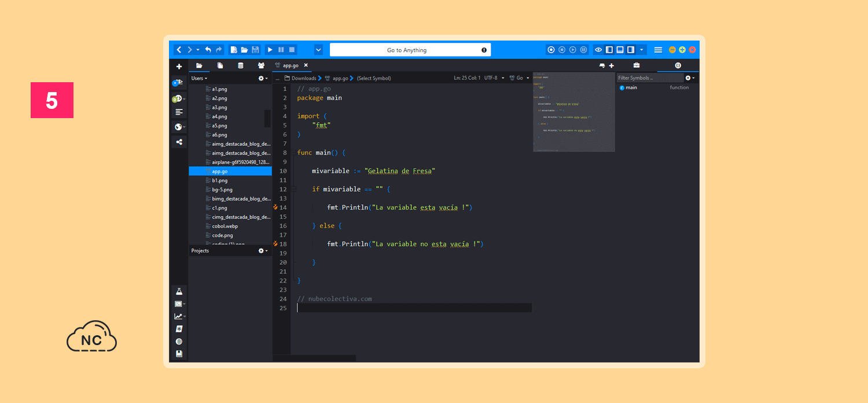Click the flask icon in the left sidebar
The height and width of the screenshot is (403, 868).
click(179, 291)
